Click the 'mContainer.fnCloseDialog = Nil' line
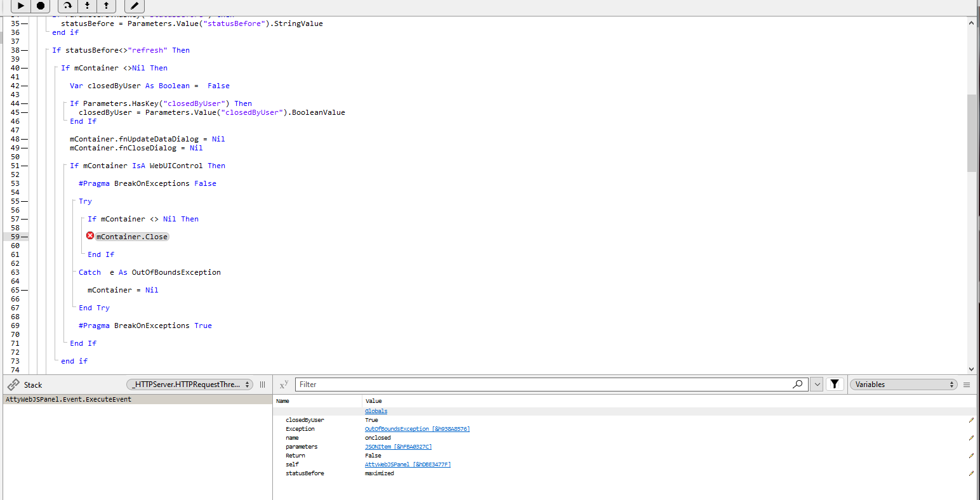Viewport: 980px width, 500px height. click(136, 148)
